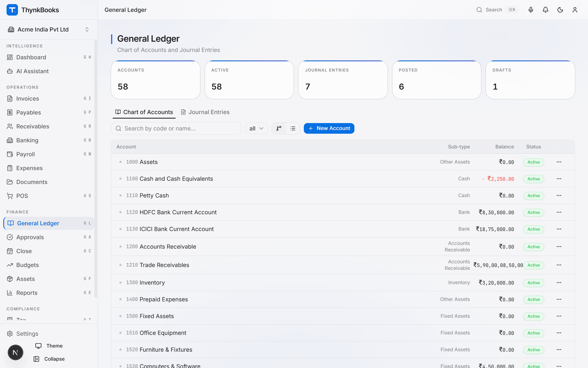Open Settings
The height and width of the screenshot is (368, 588).
point(49,334)
